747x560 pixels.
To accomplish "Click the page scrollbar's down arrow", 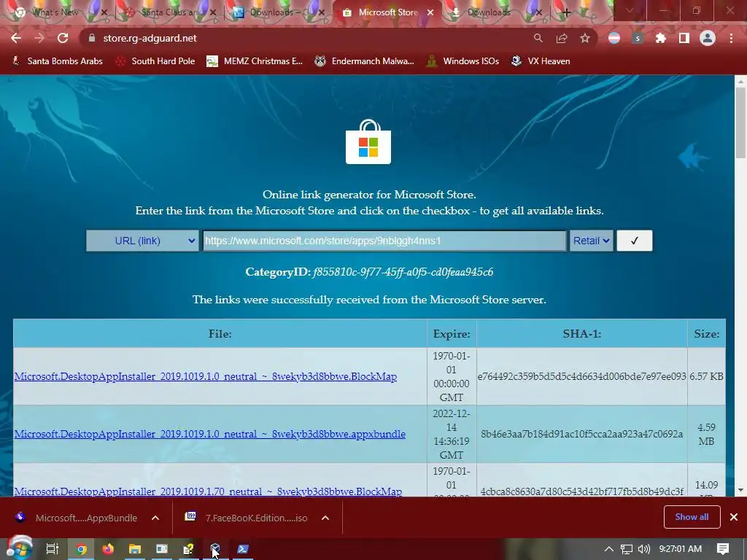I will click(x=740, y=490).
